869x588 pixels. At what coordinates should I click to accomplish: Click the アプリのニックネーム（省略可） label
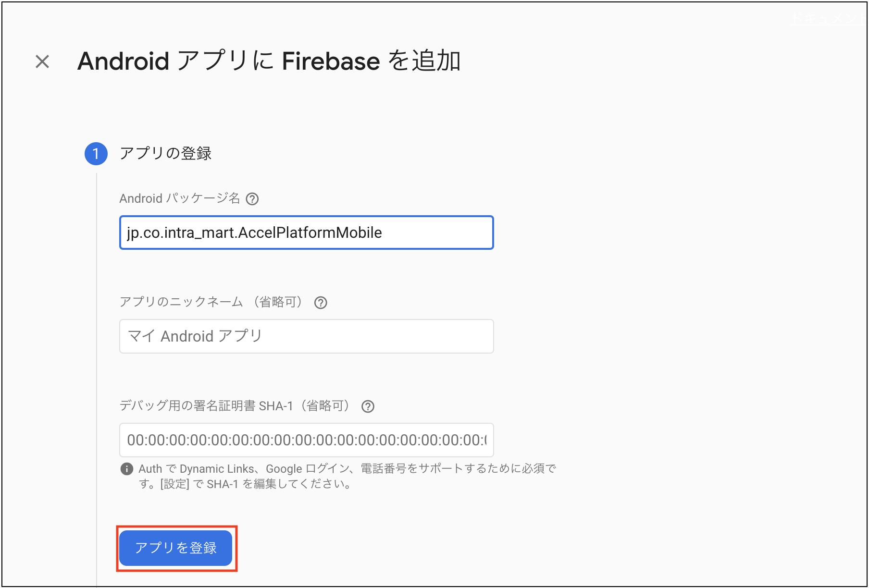click(212, 302)
